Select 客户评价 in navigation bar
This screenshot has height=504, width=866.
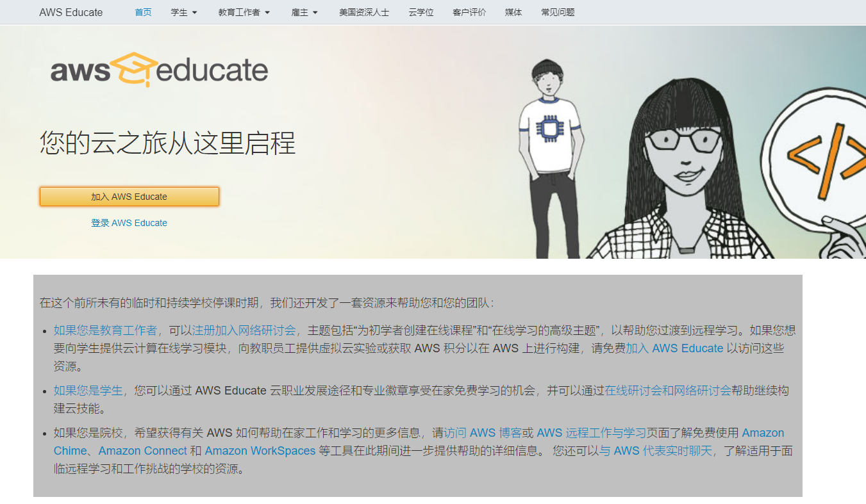coord(469,12)
